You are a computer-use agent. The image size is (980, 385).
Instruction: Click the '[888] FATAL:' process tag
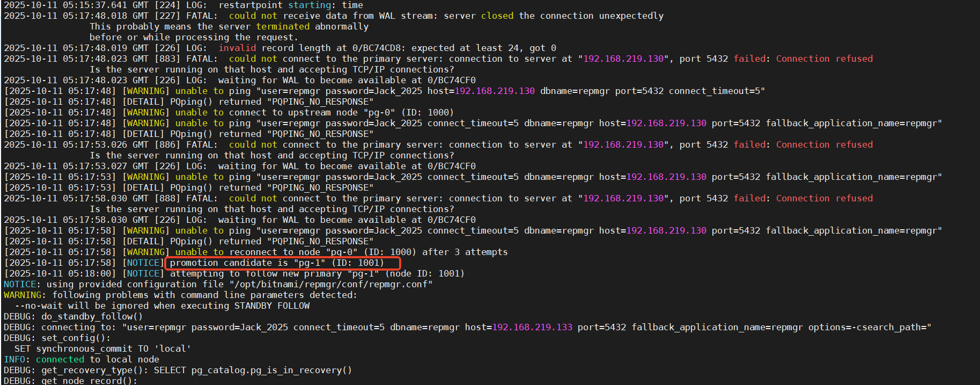186,198
